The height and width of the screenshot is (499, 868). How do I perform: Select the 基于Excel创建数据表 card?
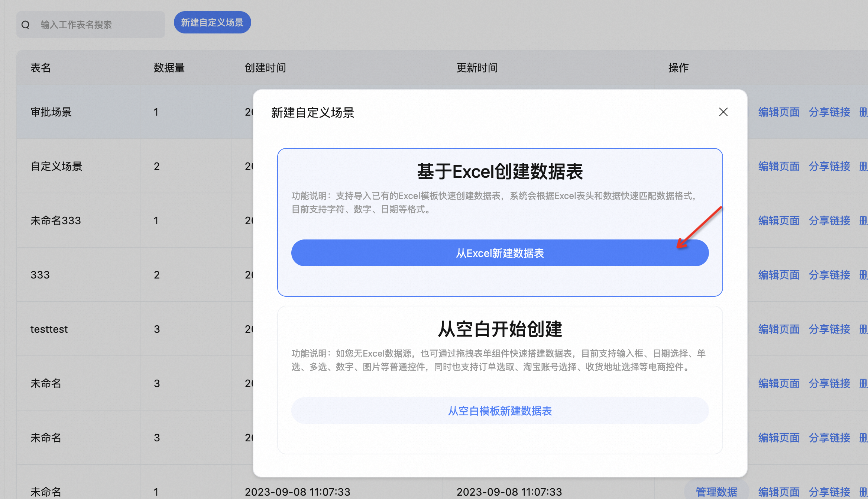click(x=500, y=172)
